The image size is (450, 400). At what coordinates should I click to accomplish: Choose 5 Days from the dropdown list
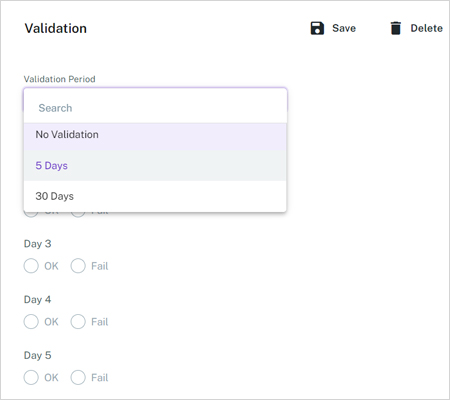click(155, 166)
